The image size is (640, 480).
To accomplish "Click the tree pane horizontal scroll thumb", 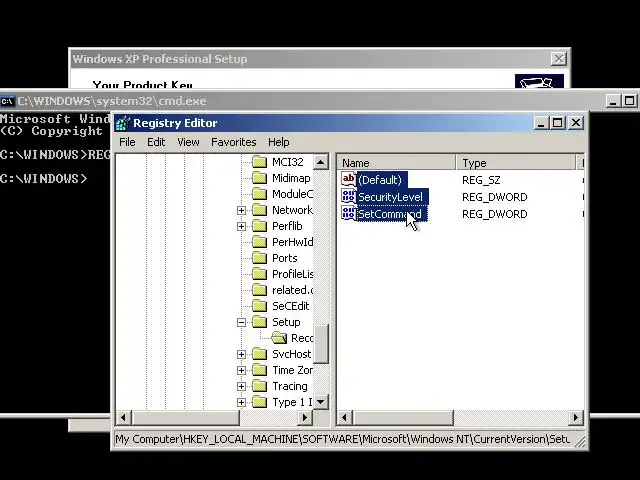I will click(x=185, y=418).
